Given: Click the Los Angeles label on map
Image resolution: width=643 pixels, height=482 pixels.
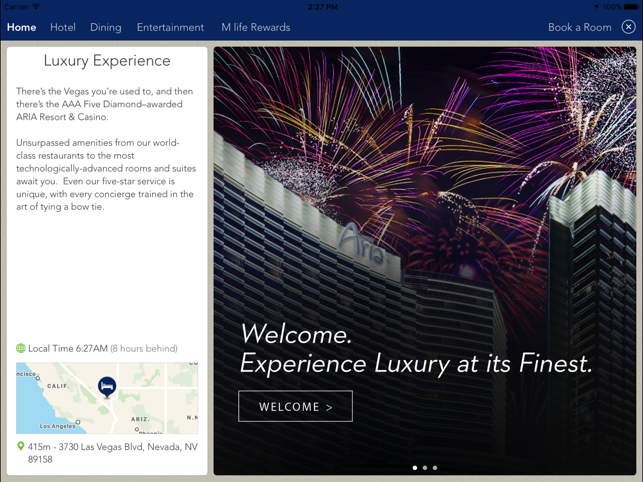Looking at the screenshot, I should (57, 426).
